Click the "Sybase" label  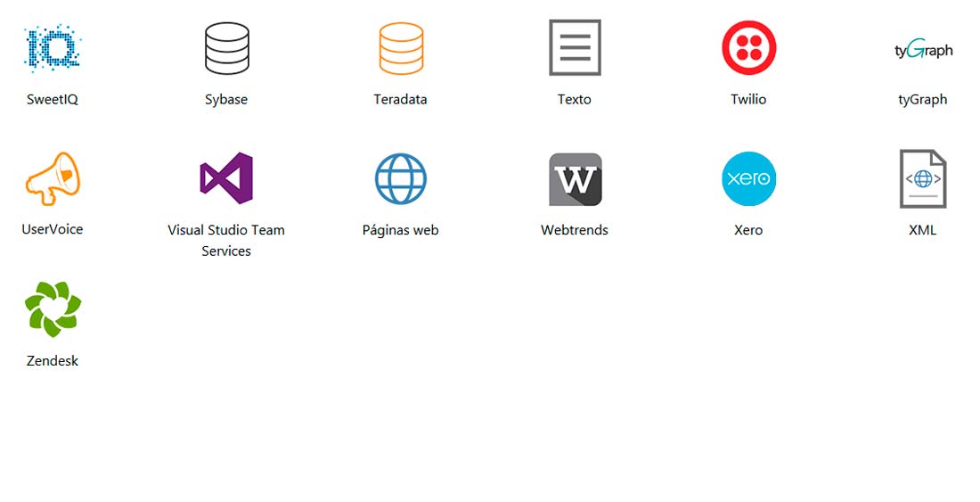(x=226, y=99)
